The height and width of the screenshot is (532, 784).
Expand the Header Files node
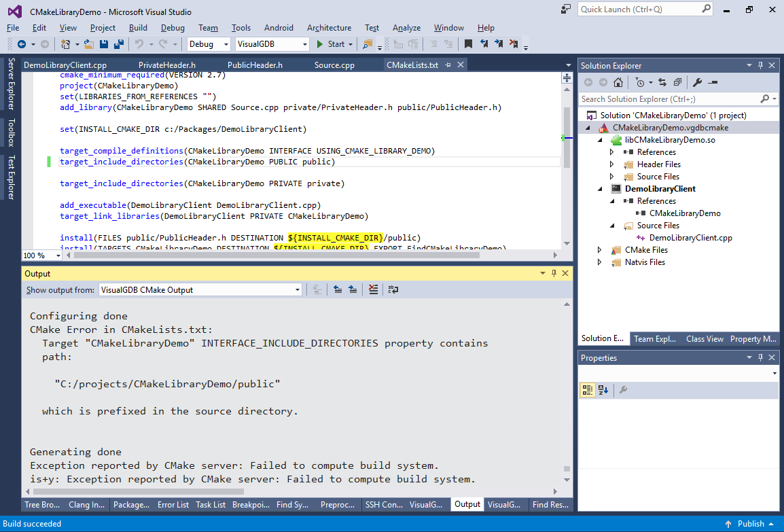tap(611, 164)
